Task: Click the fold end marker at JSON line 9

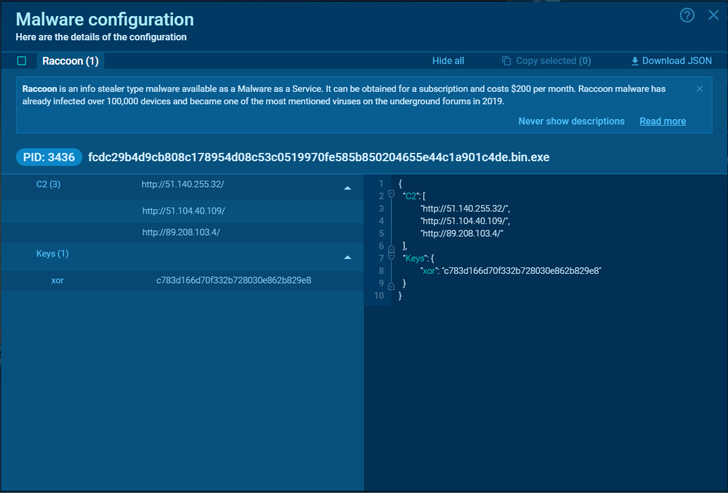Action: pos(391,286)
